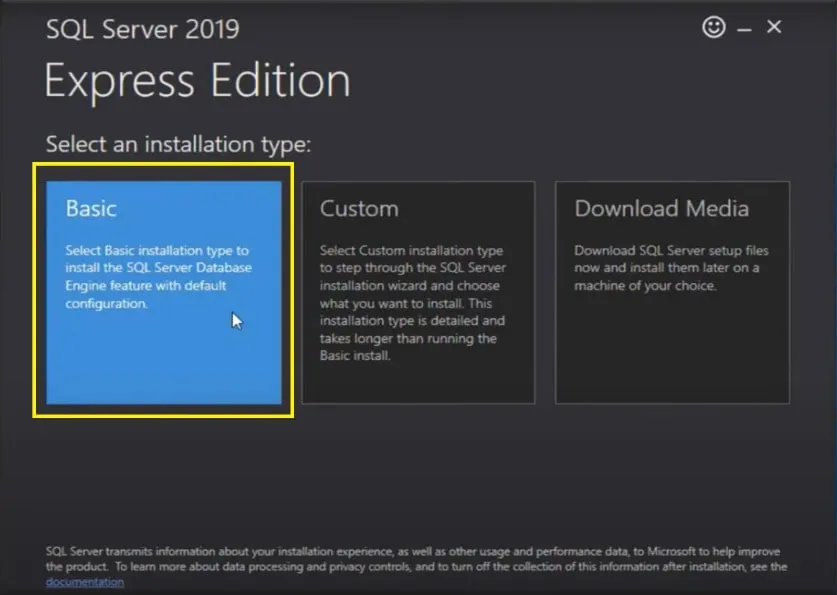Image resolution: width=837 pixels, height=595 pixels.
Task: Pick Custom to step through the installation wizard
Action: pyautogui.click(x=419, y=290)
